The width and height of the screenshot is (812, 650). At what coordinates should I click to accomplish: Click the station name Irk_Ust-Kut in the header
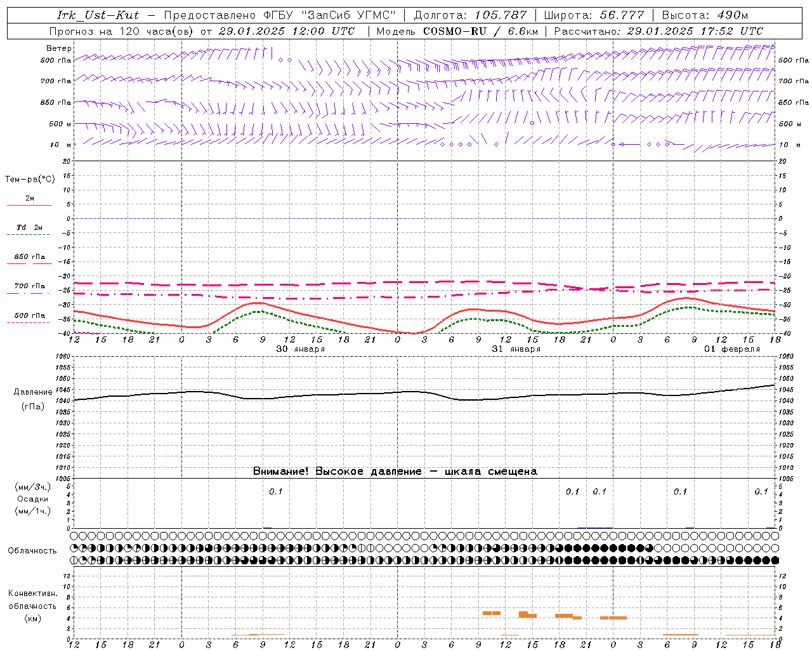point(98,15)
